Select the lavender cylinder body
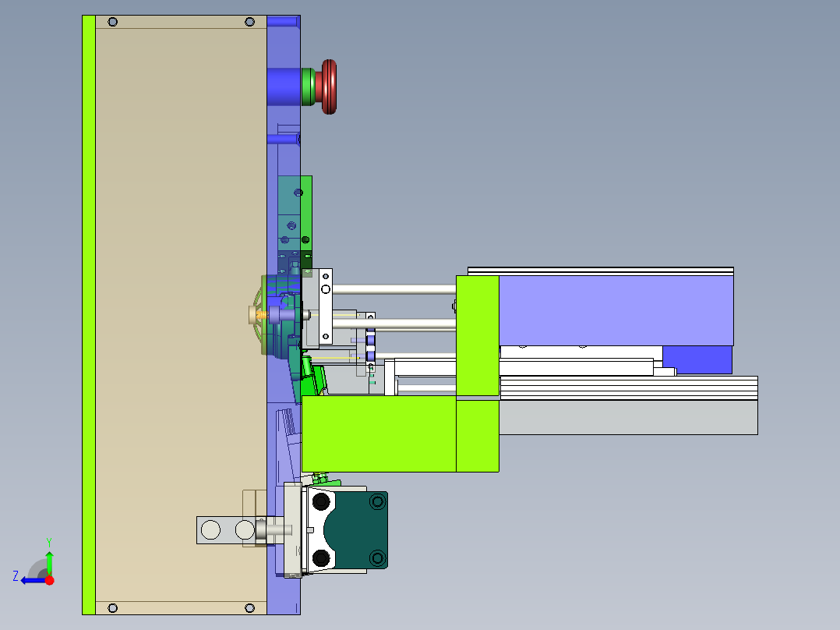The width and height of the screenshot is (840, 630). 616,310
